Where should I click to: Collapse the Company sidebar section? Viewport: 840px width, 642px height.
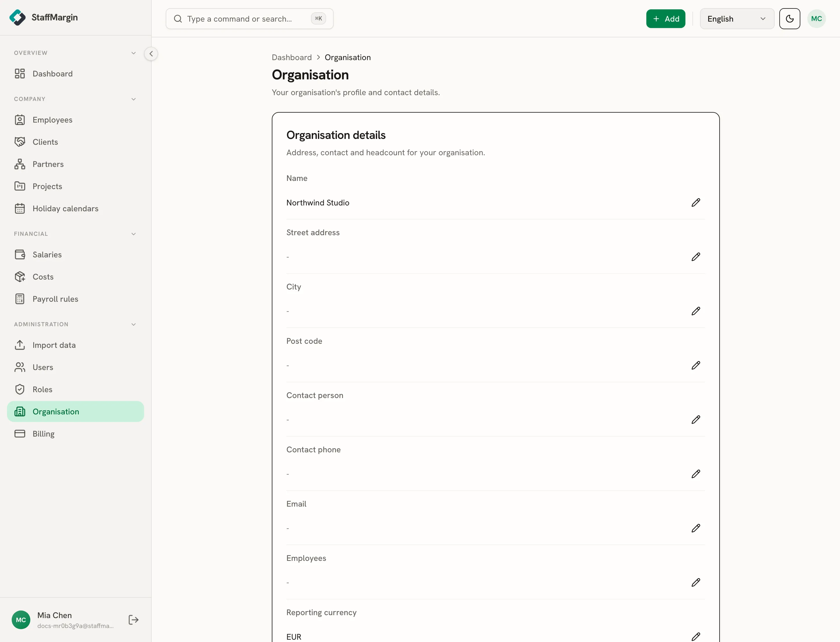[133, 99]
